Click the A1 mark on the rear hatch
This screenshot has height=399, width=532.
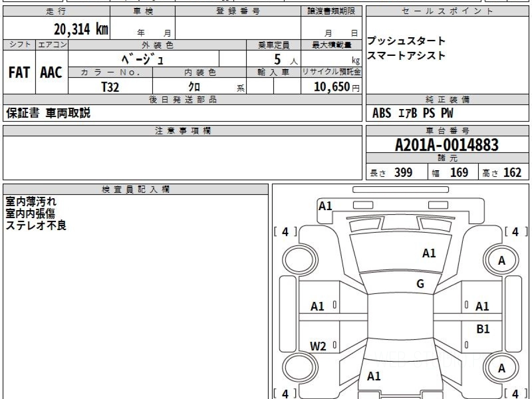tap(374, 376)
